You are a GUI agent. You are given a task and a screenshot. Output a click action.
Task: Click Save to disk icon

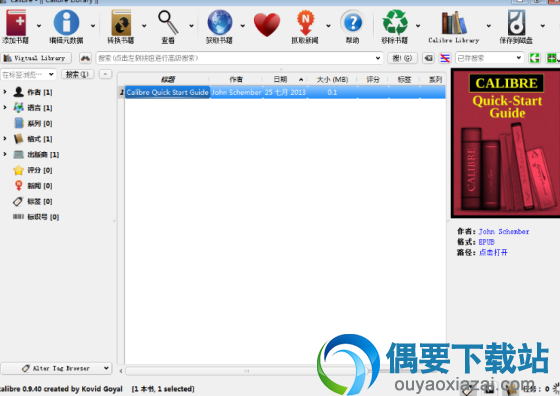click(x=516, y=22)
